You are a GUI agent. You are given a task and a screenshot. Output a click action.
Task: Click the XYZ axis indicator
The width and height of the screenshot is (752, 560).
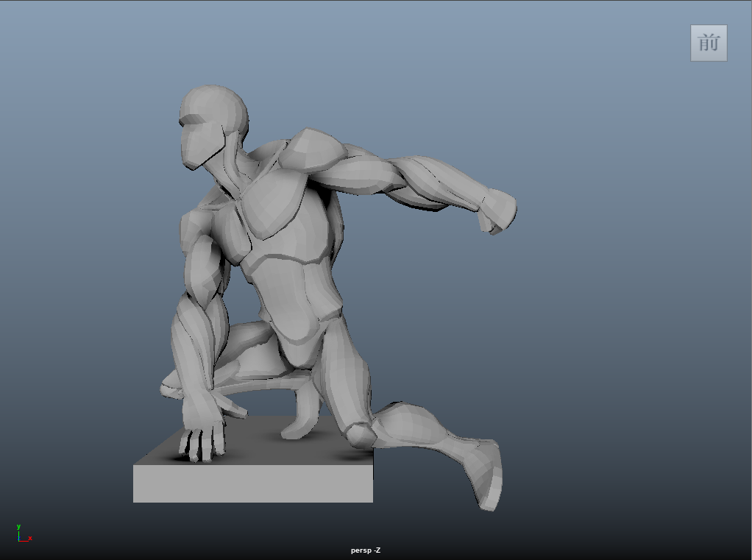tap(24, 534)
